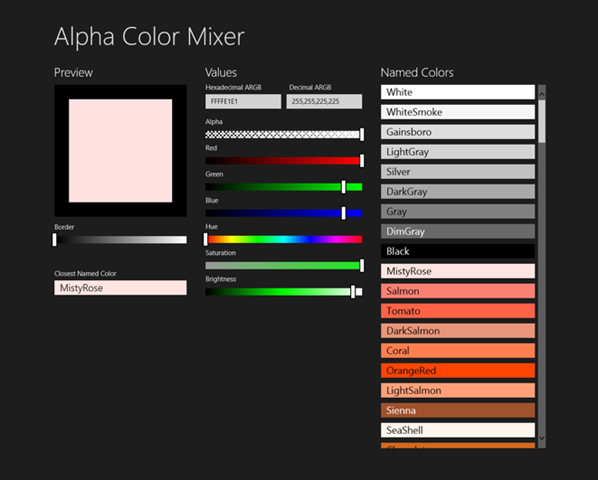The image size is (598, 480).
Task: Click the Named Colors heading
Action: click(417, 72)
